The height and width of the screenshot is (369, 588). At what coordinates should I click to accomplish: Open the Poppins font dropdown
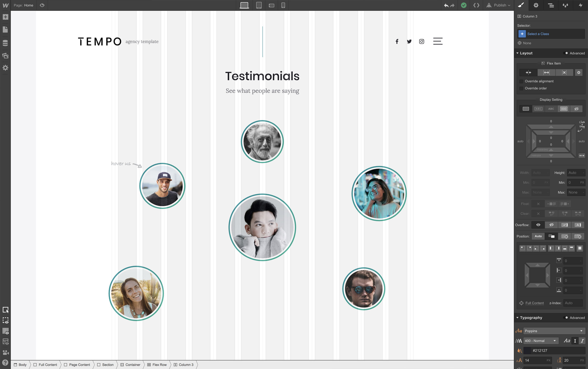[x=553, y=331]
